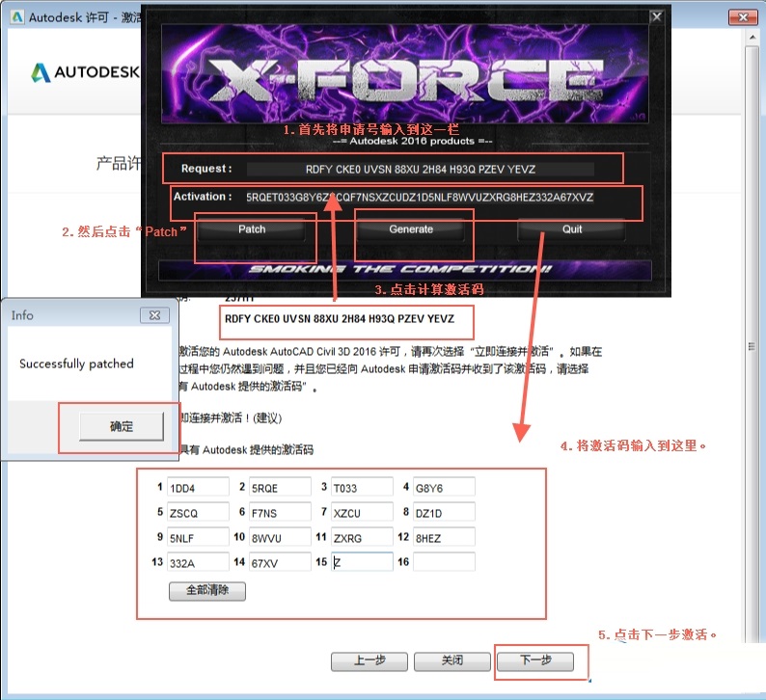Click activation field 14 containing 67XV
The height and width of the screenshot is (700, 766).
tap(280, 562)
